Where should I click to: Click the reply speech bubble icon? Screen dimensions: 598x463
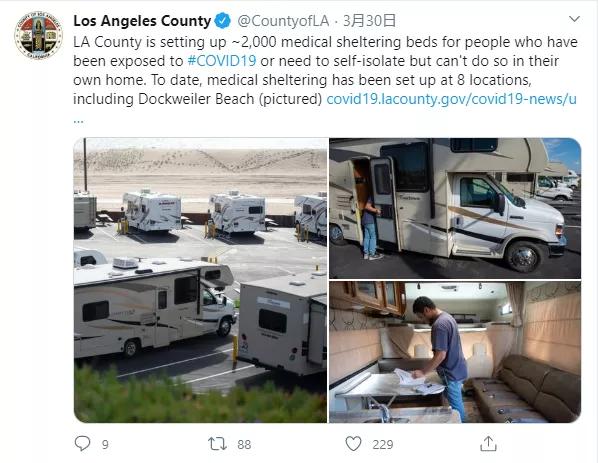82,444
